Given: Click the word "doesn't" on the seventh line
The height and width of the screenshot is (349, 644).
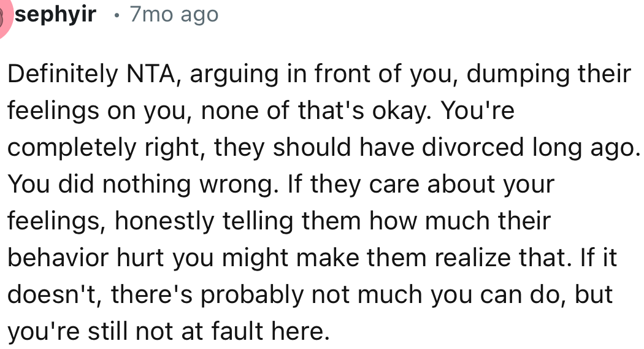Looking at the screenshot, I should [47, 295].
